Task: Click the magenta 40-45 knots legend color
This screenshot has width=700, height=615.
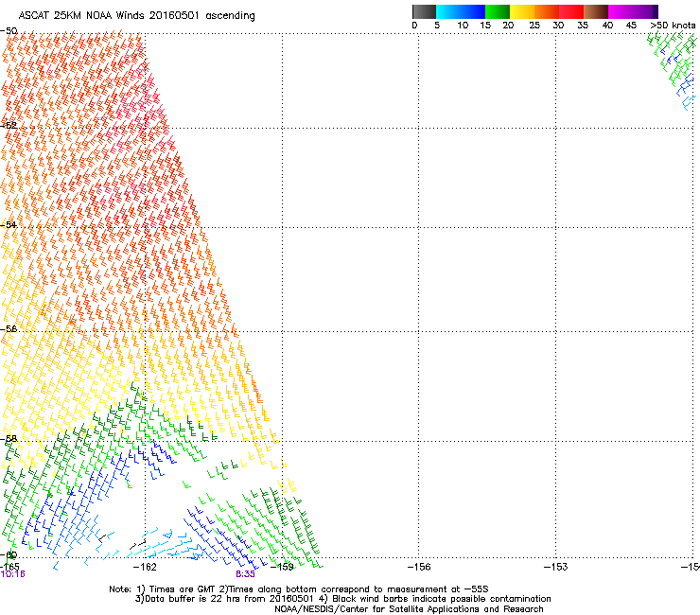Action: [x=621, y=11]
